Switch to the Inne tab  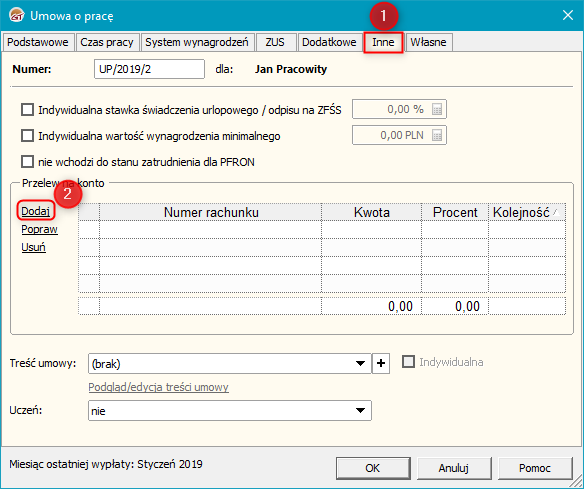pyautogui.click(x=383, y=42)
